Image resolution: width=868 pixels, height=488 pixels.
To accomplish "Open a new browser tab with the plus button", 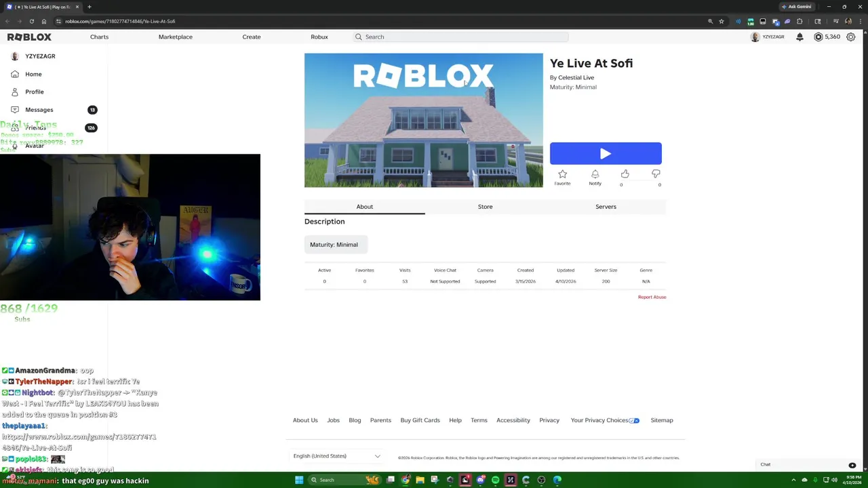I will [x=89, y=7].
